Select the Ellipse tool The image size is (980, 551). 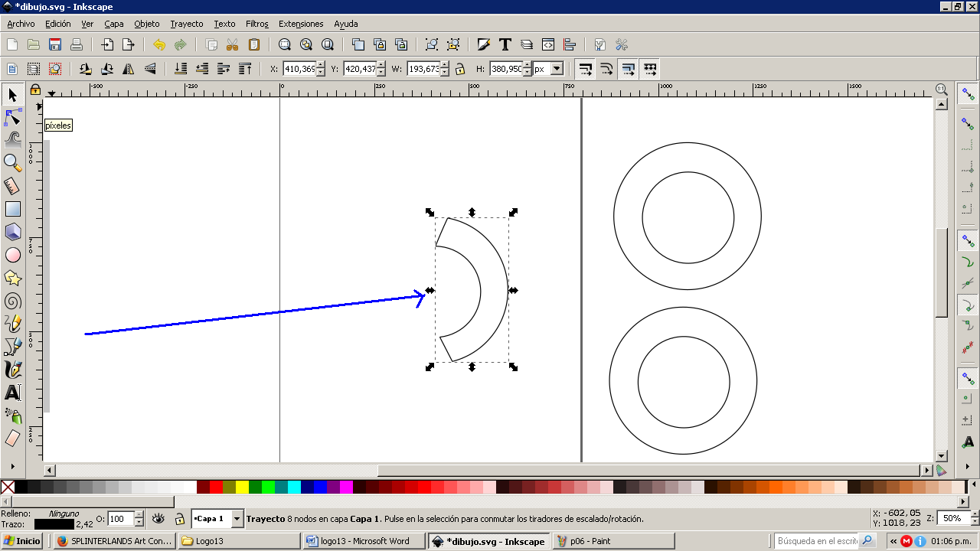(x=12, y=255)
